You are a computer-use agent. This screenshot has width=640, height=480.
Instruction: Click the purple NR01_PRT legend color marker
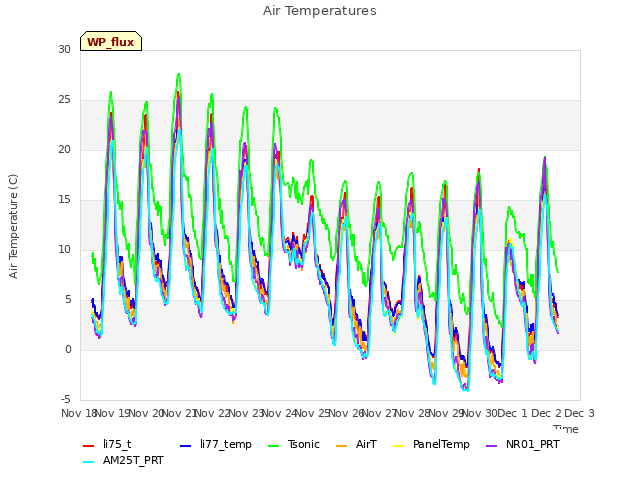(x=491, y=446)
